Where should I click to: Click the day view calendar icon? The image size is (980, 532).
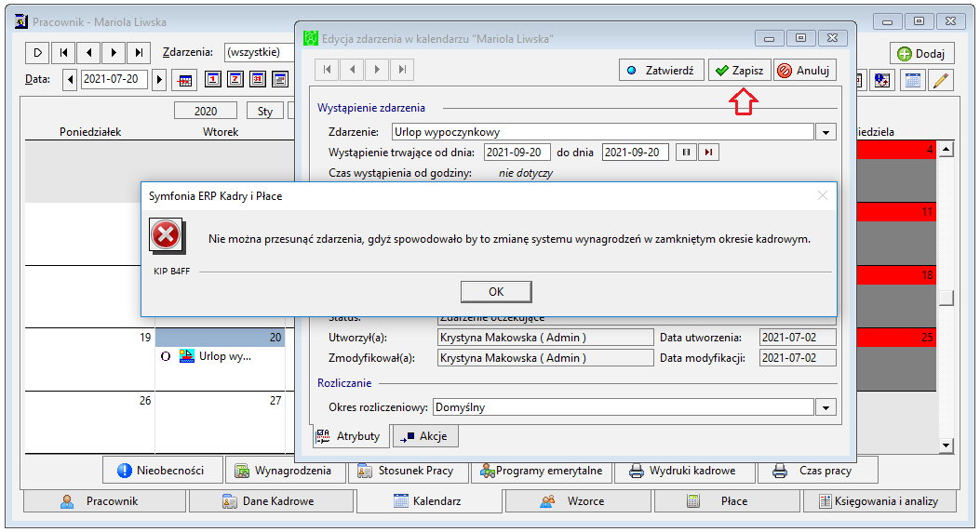(213, 79)
